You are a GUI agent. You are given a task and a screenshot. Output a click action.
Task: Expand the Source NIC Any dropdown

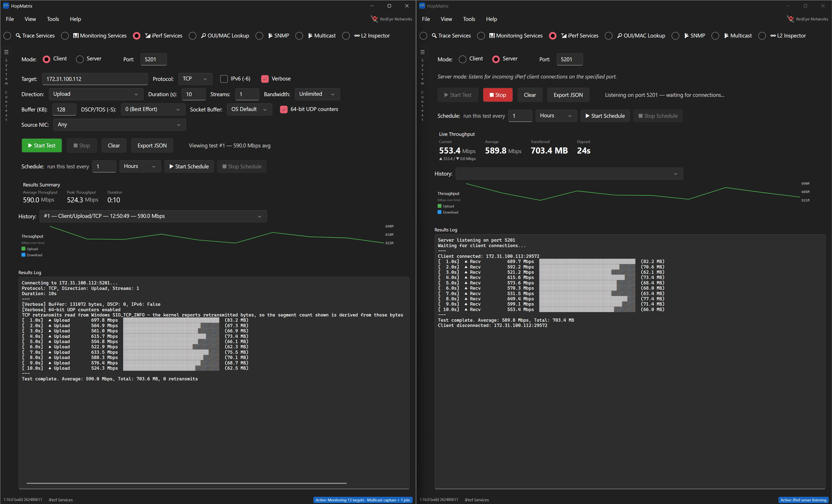pos(119,125)
